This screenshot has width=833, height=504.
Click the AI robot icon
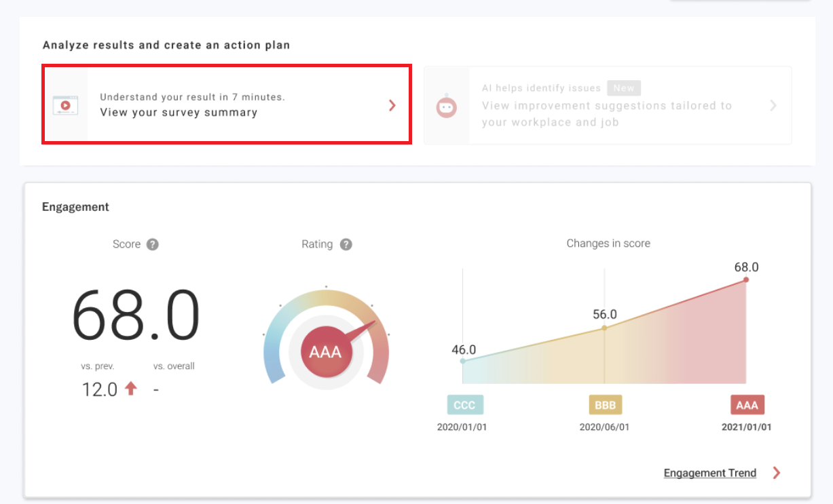point(447,106)
